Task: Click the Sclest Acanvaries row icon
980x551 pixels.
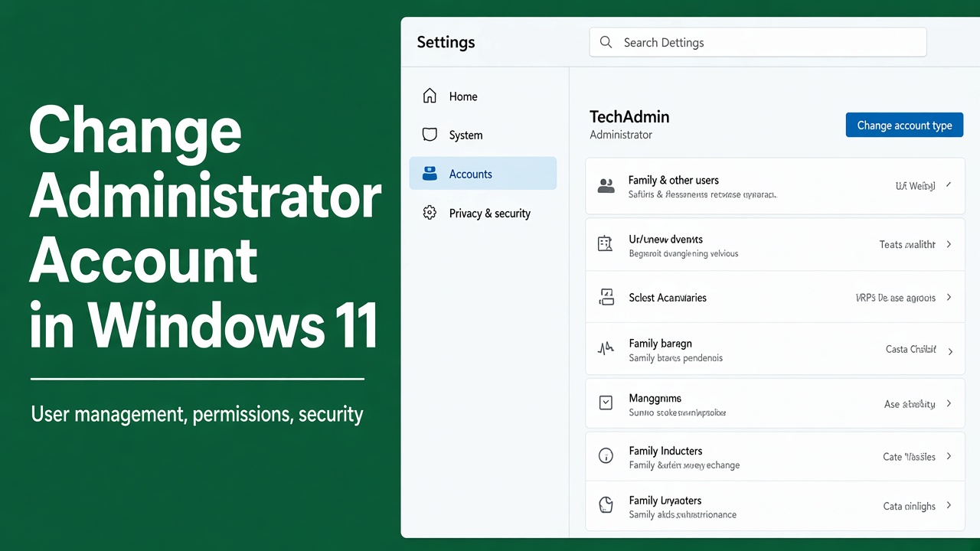Action: (x=606, y=297)
